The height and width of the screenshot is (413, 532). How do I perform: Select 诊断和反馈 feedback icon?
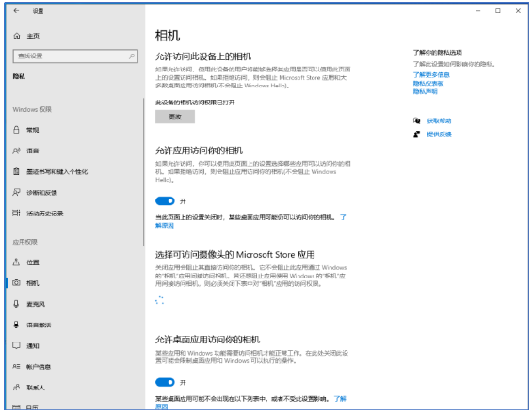click(16, 192)
